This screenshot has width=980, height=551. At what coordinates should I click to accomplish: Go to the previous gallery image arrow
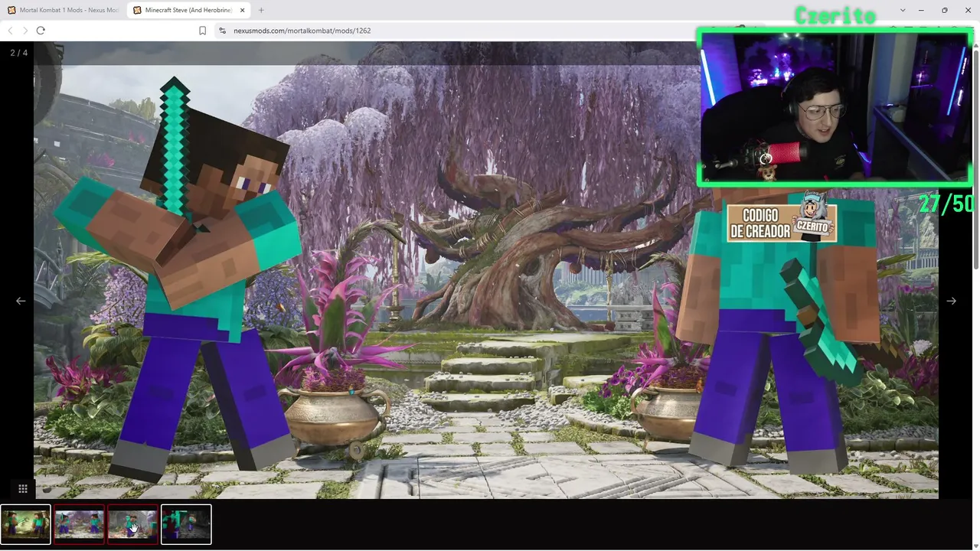(x=21, y=301)
